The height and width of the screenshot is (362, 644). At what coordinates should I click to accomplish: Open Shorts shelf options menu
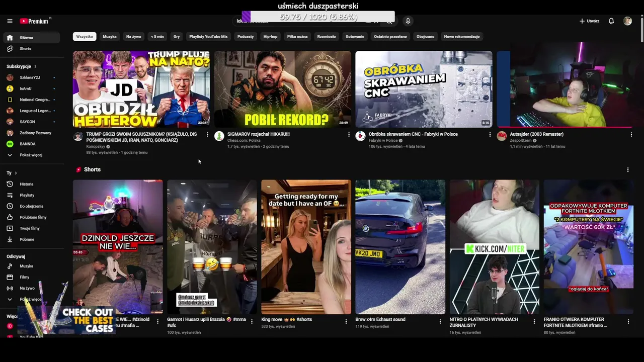click(x=628, y=170)
